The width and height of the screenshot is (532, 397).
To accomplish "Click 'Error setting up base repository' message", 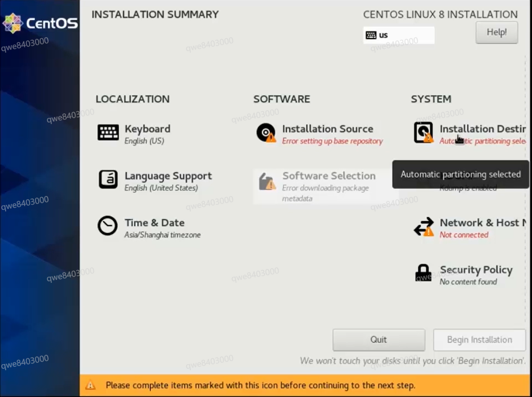I will pyautogui.click(x=332, y=141).
